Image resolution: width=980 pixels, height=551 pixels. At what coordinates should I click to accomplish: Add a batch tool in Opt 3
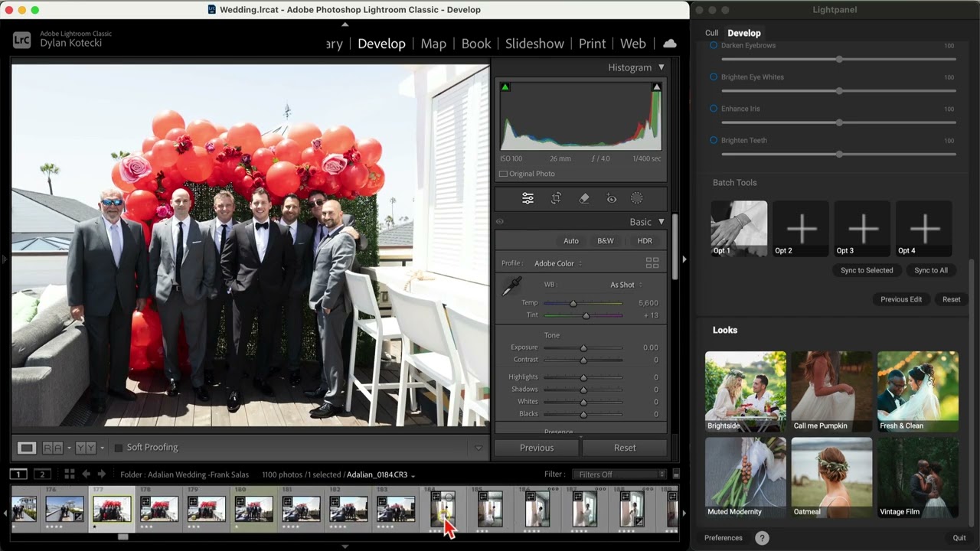[863, 228]
